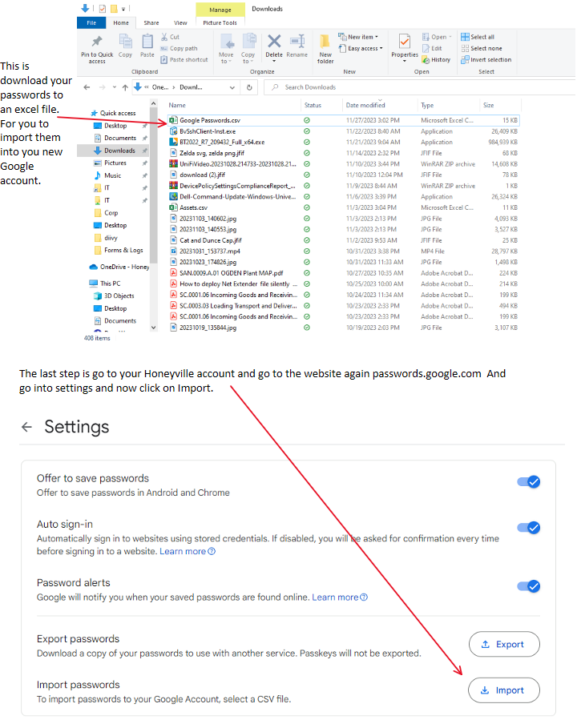Toggle the Auto sign-in switch

point(529,528)
